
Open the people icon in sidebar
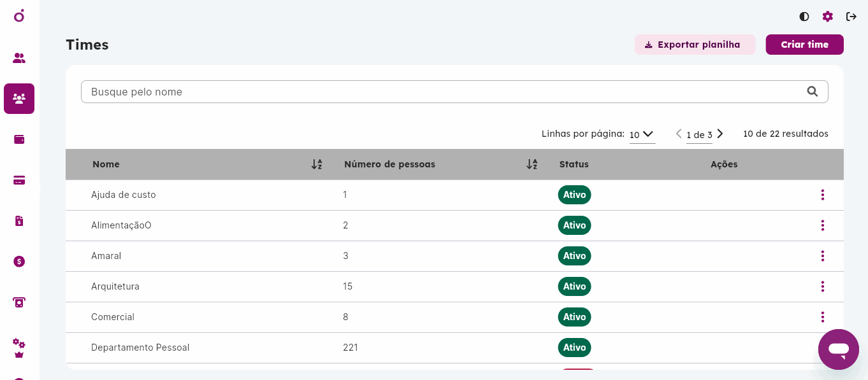pos(19,58)
